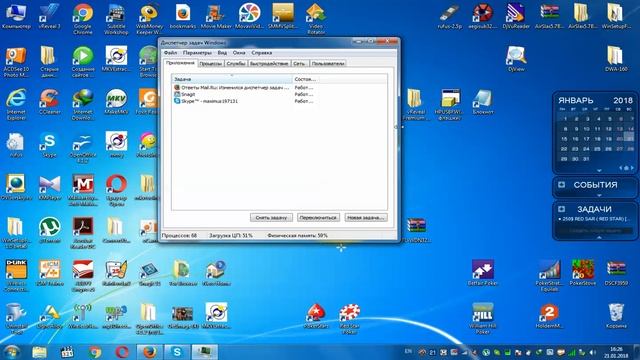Image resolution: width=640 pixels, height=360 pixels.
Task: Expand the СОБЫТИЯ widget panel
Action: (562, 185)
